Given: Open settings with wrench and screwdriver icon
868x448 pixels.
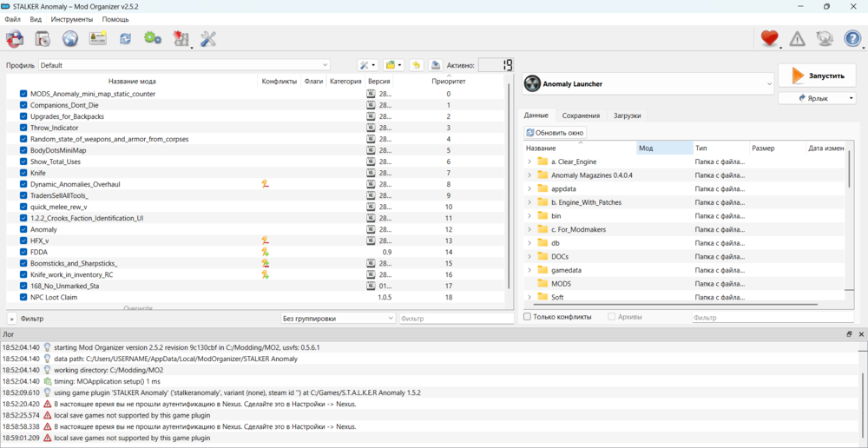Looking at the screenshot, I should (x=208, y=38).
